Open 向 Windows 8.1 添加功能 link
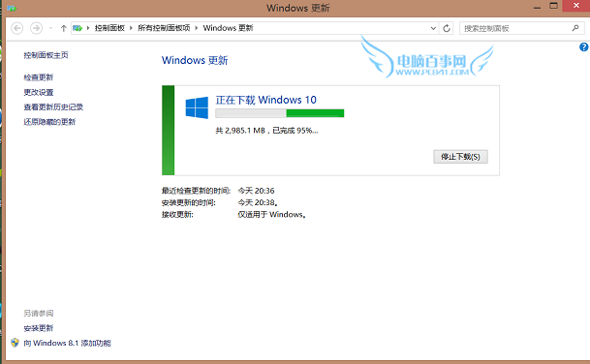This screenshot has width=590, height=364. point(68,343)
